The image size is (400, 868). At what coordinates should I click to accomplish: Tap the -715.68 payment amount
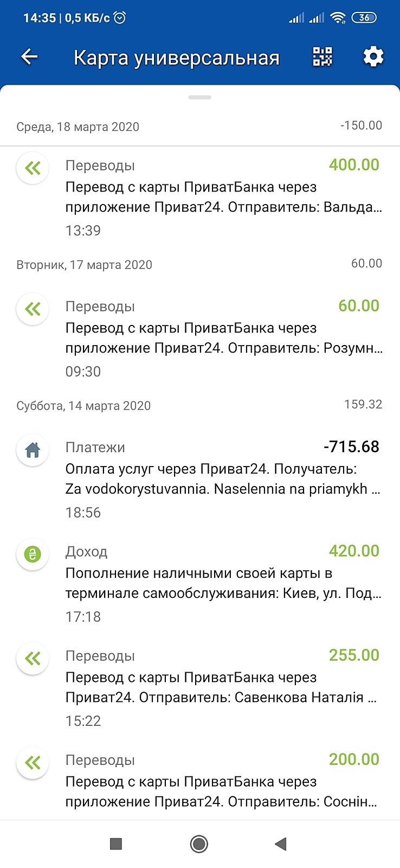click(x=351, y=446)
